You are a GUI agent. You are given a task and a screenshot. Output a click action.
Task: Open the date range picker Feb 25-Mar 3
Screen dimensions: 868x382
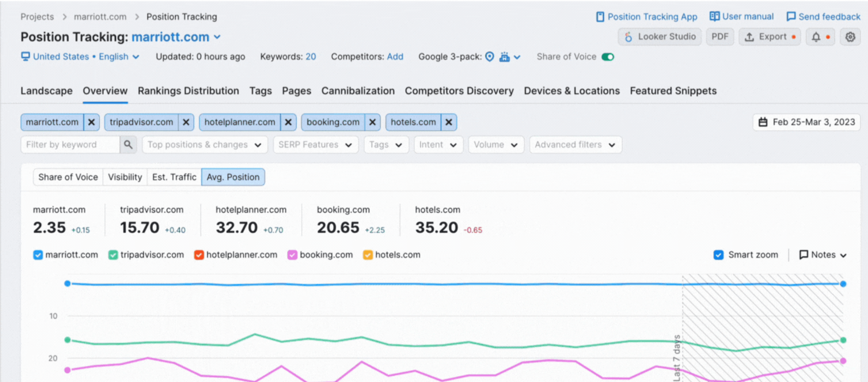tap(806, 122)
